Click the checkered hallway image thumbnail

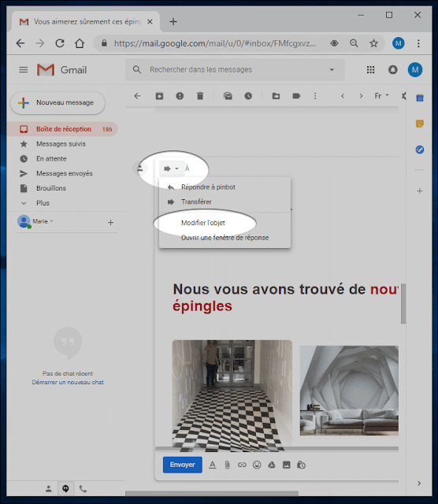pyautogui.click(x=232, y=395)
